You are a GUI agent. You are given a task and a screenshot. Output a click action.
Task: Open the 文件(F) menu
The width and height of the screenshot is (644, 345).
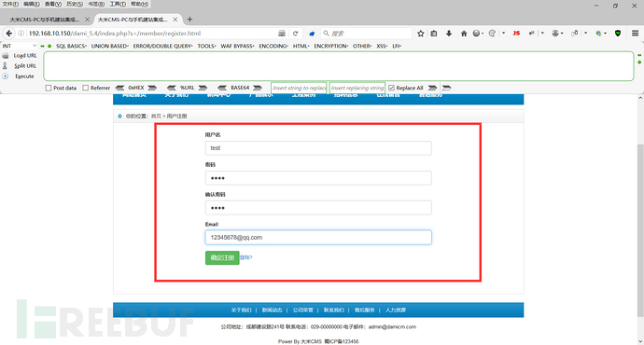click(10, 4)
